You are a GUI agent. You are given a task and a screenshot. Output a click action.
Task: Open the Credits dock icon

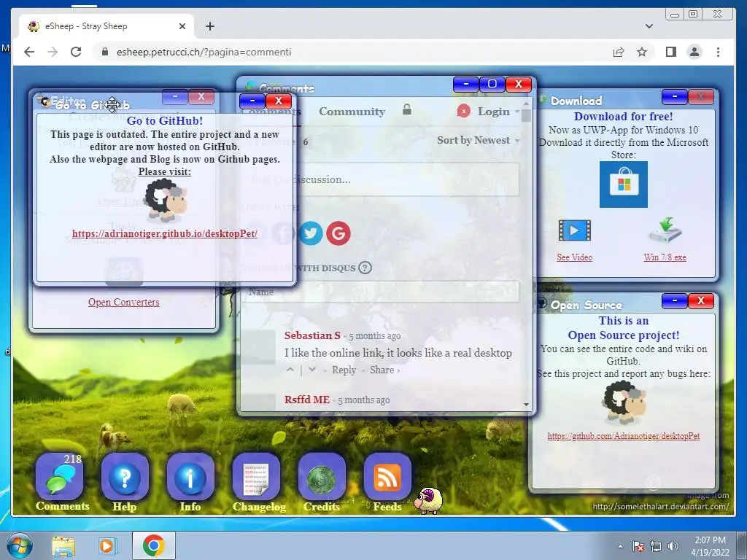coord(322,476)
